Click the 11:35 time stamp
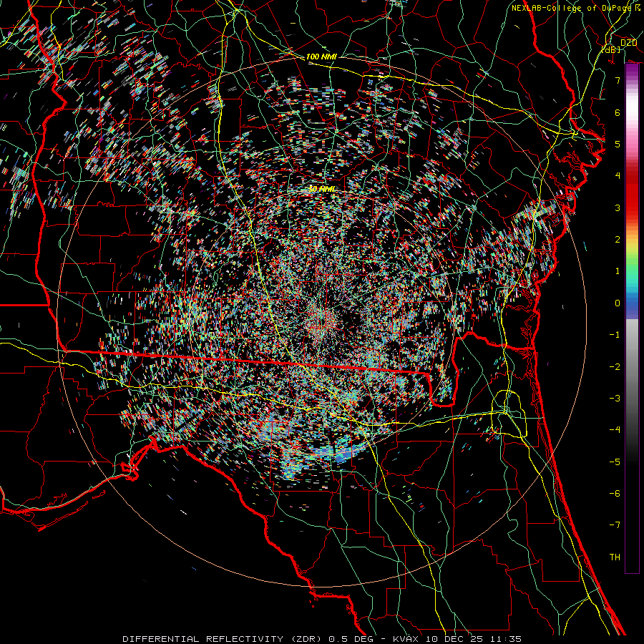The width and height of the screenshot is (644, 644). (504, 639)
